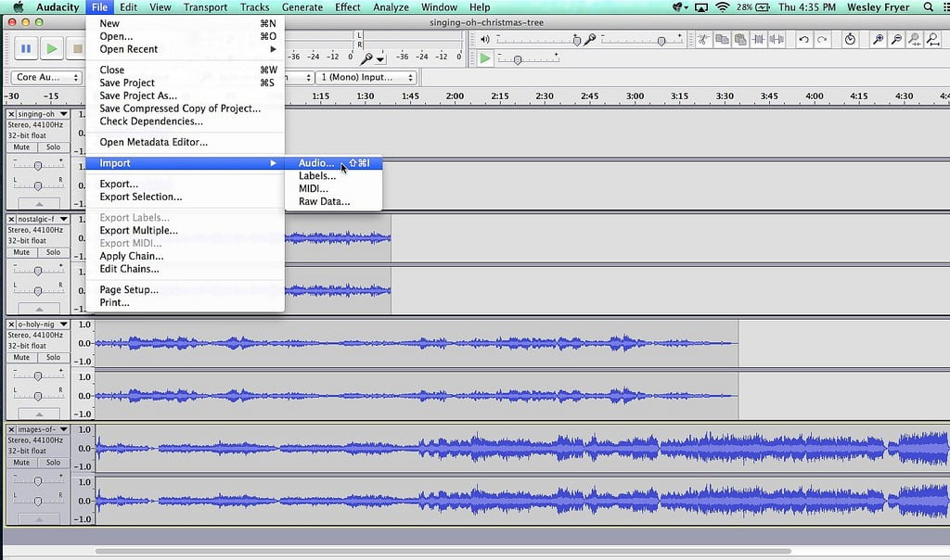Click the Zoom In magnifier icon
950x560 pixels.
click(878, 40)
